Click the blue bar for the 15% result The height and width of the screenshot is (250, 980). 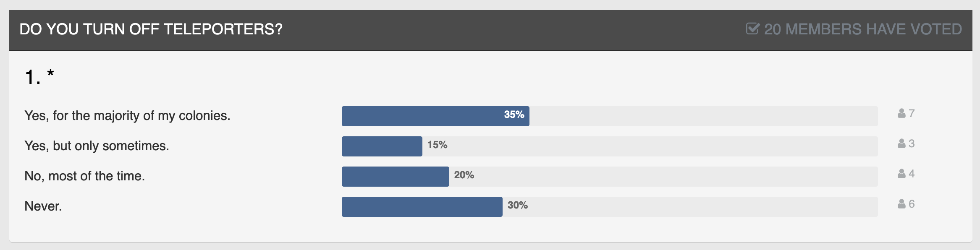(382, 146)
